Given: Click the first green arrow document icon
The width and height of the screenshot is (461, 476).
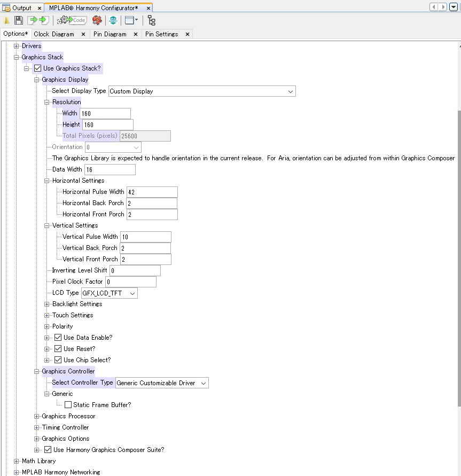Looking at the screenshot, I should 32,20.
